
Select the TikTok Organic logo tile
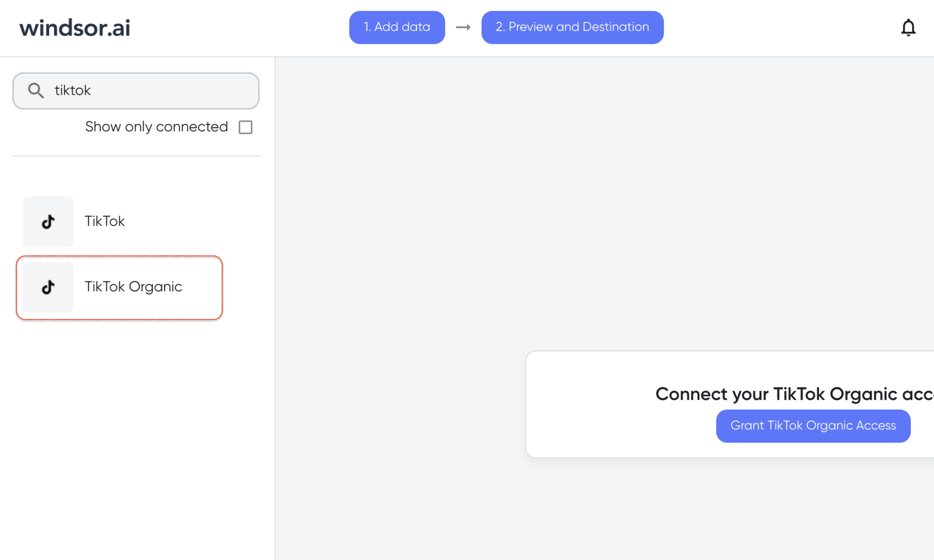pyautogui.click(x=48, y=287)
